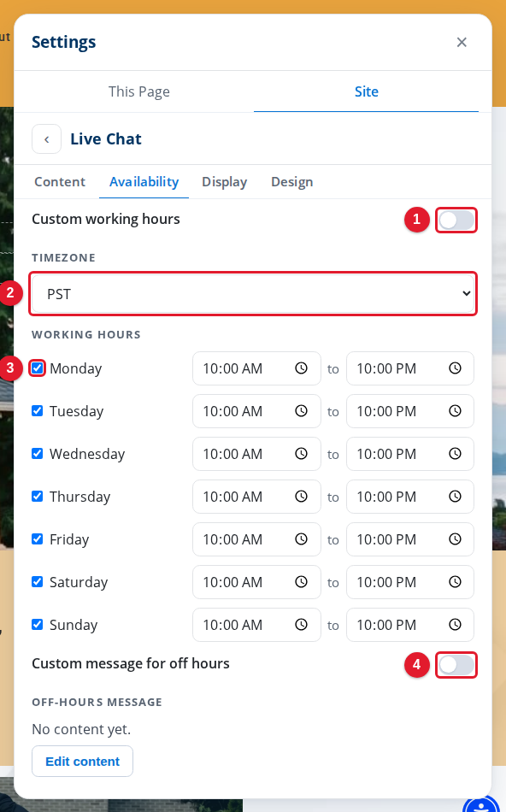Uncheck the Monday checkbox
This screenshot has width=506, height=812.
point(38,368)
